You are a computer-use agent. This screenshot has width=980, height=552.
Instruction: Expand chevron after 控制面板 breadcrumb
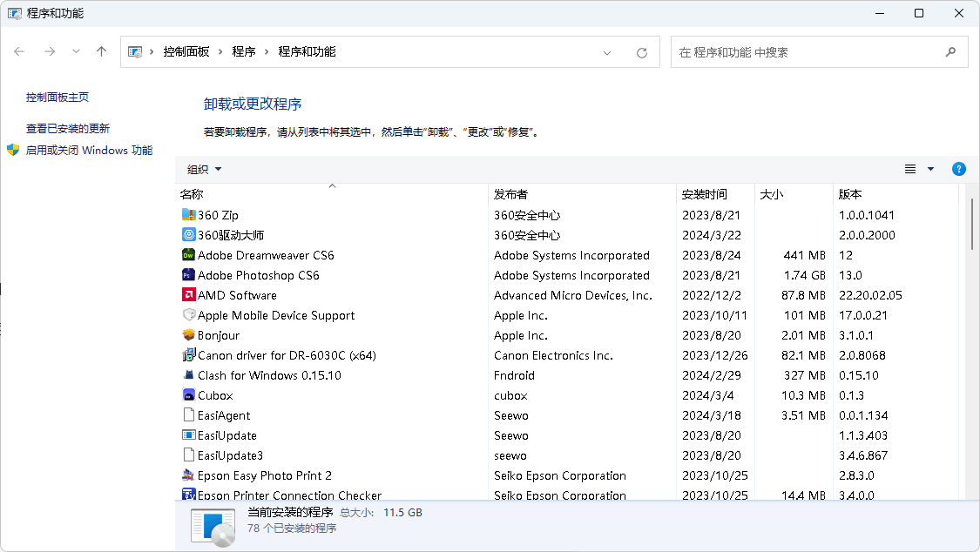[220, 52]
